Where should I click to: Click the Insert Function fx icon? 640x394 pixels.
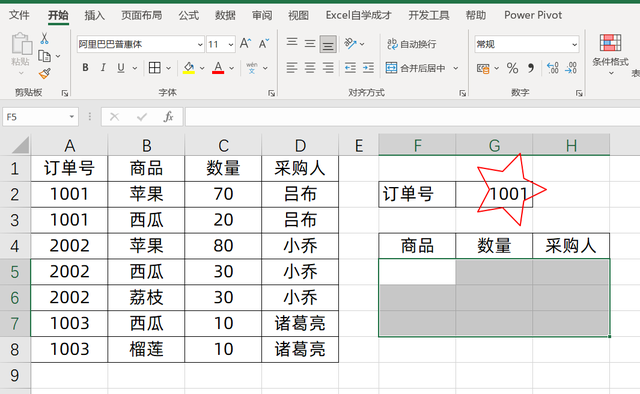168,117
